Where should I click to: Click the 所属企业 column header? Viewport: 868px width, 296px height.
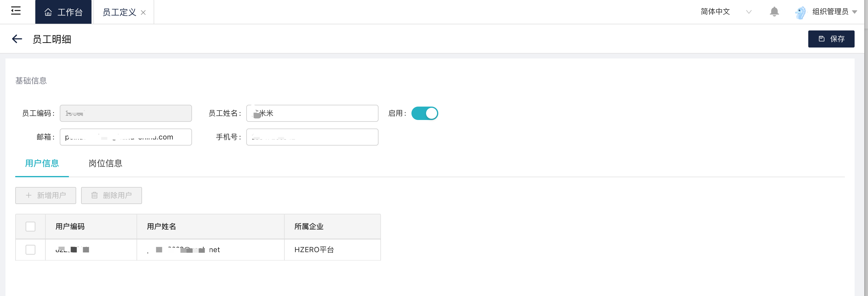[x=333, y=227]
